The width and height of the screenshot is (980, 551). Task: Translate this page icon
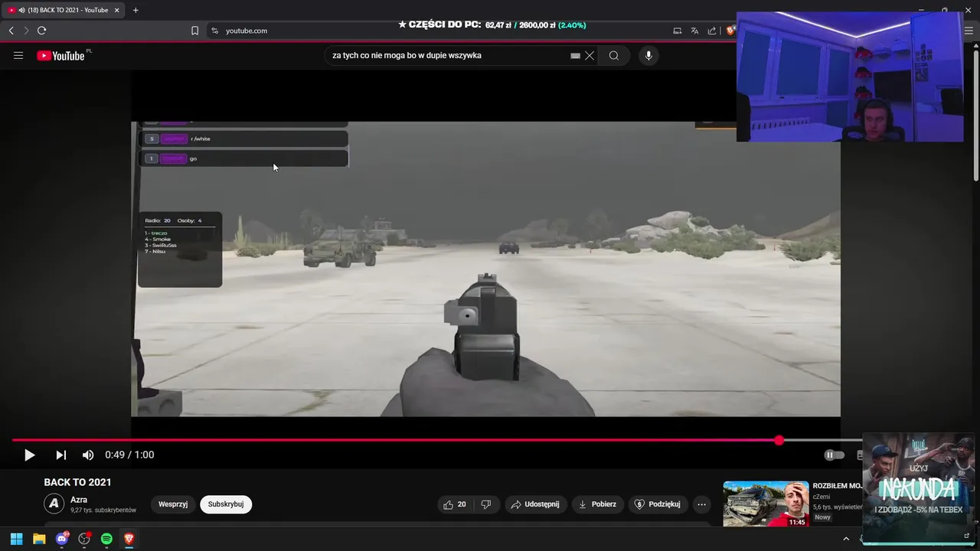694,31
